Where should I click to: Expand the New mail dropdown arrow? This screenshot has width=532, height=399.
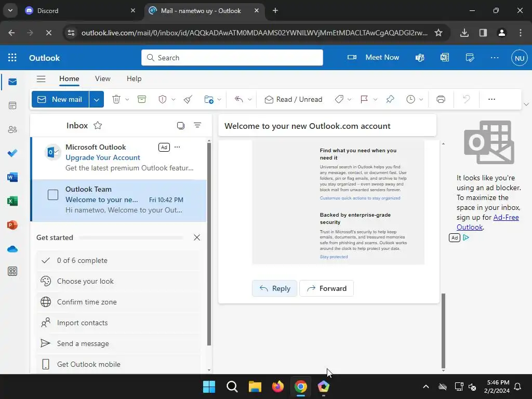pos(97,99)
